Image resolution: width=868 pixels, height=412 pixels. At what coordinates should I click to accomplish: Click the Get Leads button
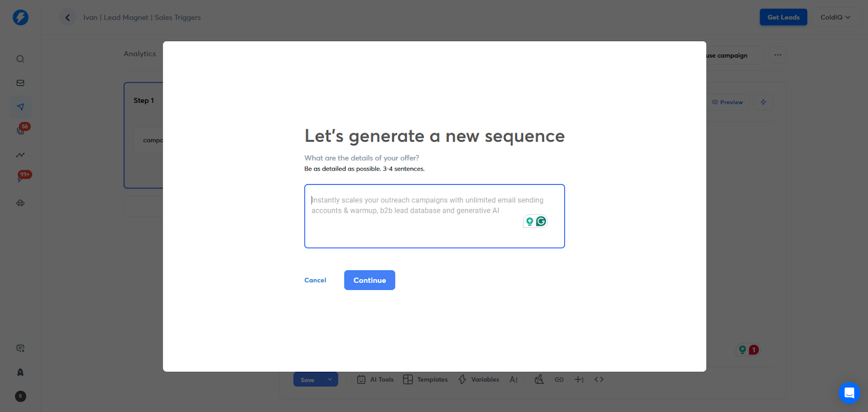click(783, 17)
